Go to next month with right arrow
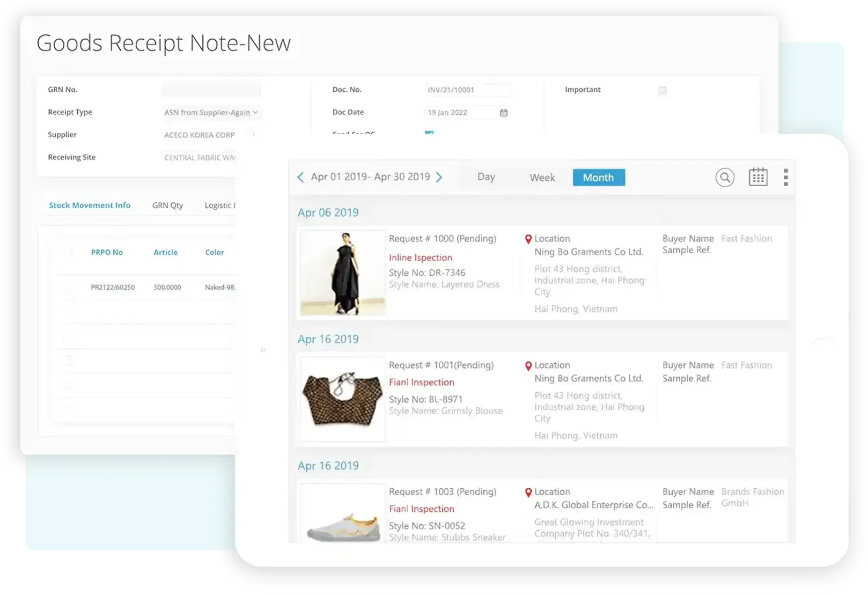This screenshot has height=595, width=868. point(439,177)
